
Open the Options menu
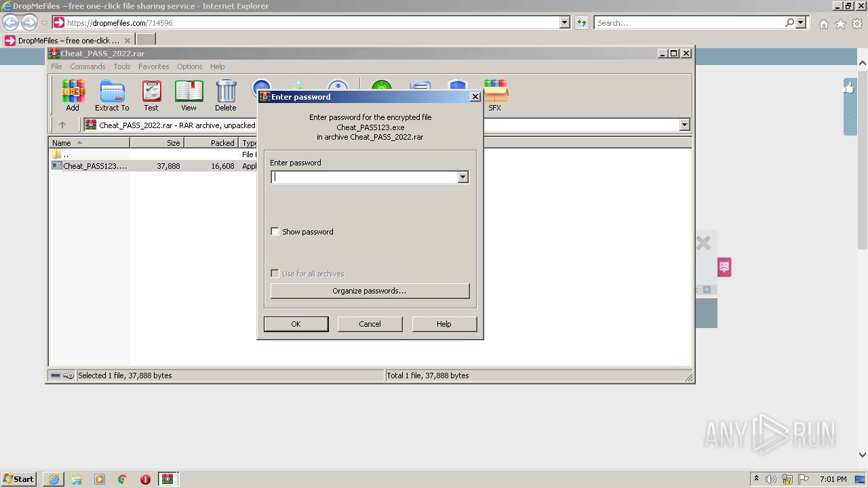[190, 66]
